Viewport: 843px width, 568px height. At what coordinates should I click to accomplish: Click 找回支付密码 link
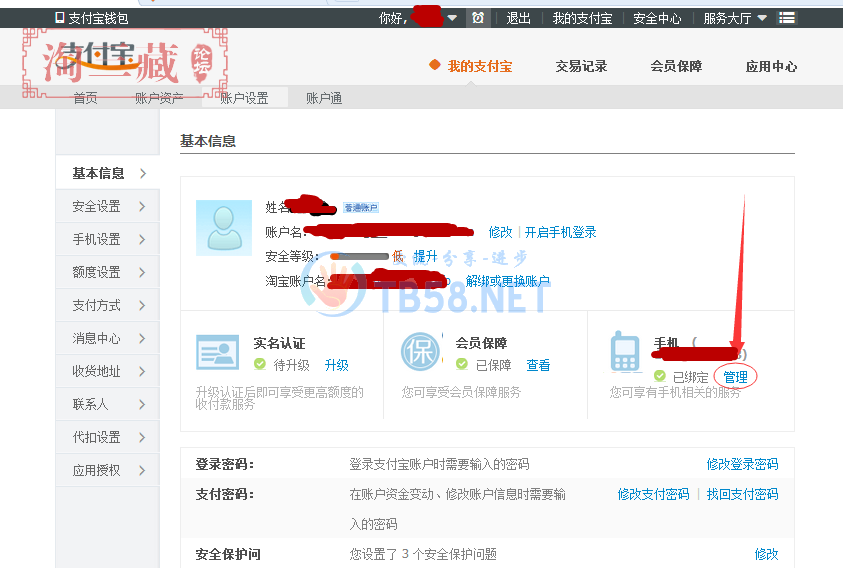742,494
